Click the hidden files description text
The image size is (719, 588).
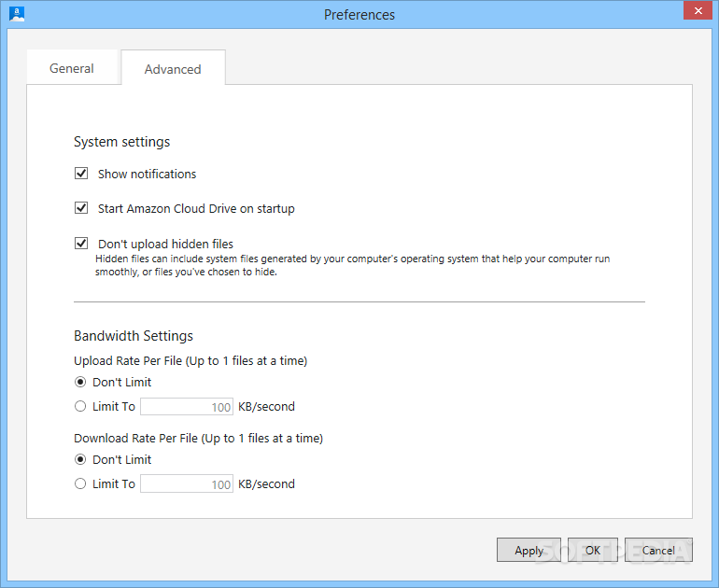coord(353,265)
